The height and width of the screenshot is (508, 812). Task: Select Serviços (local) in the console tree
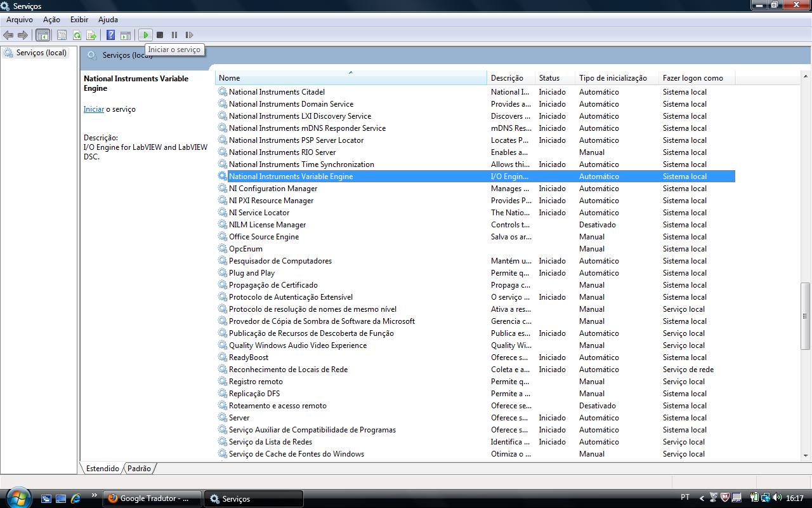click(41, 53)
